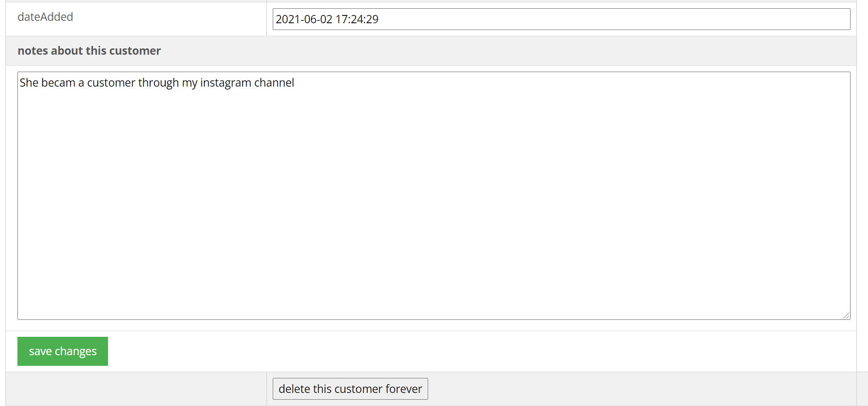The height and width of the screenshot is (406, 868).
Task: Click the word channel ending the note
Action: pos(274,83)
